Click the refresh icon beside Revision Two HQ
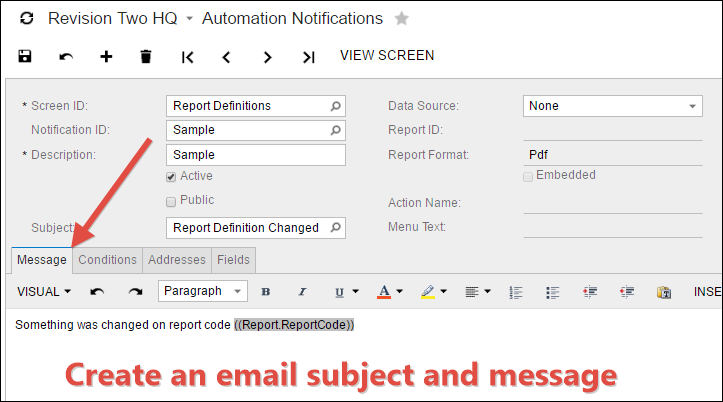The image size is (723, 402). click(26, 19)
